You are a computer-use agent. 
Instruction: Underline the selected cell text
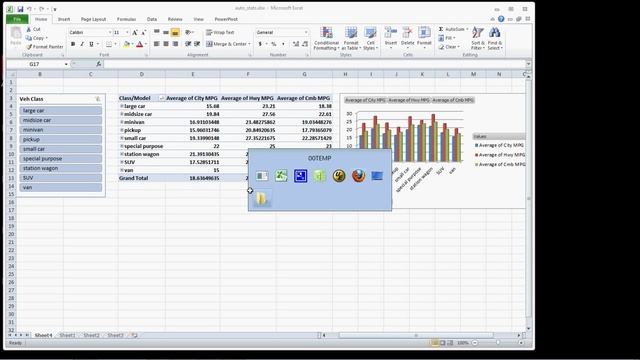pyautogui.click(x=91, y=44)
